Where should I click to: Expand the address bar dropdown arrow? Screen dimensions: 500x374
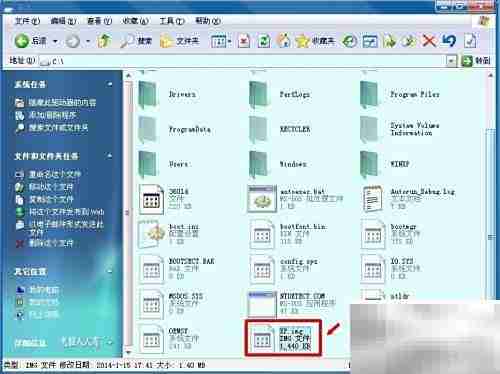tap(451, 61)
